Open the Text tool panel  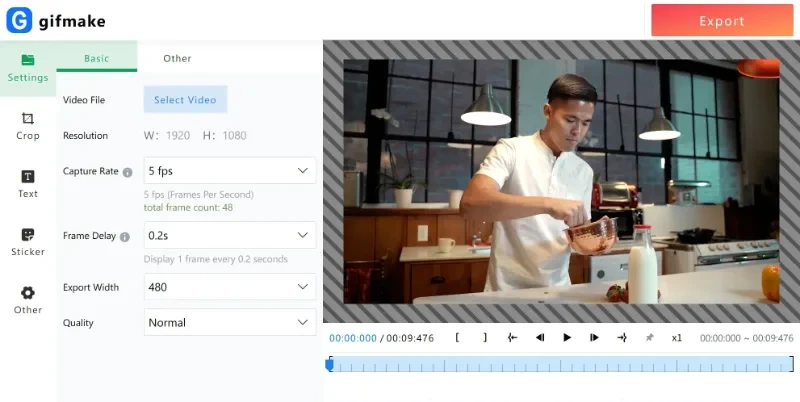point(28,184)
